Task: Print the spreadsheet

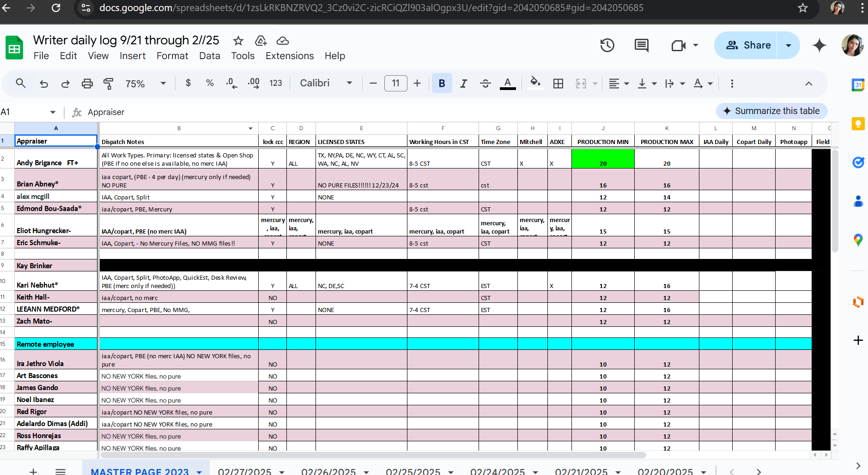Action: coord(87,84)
